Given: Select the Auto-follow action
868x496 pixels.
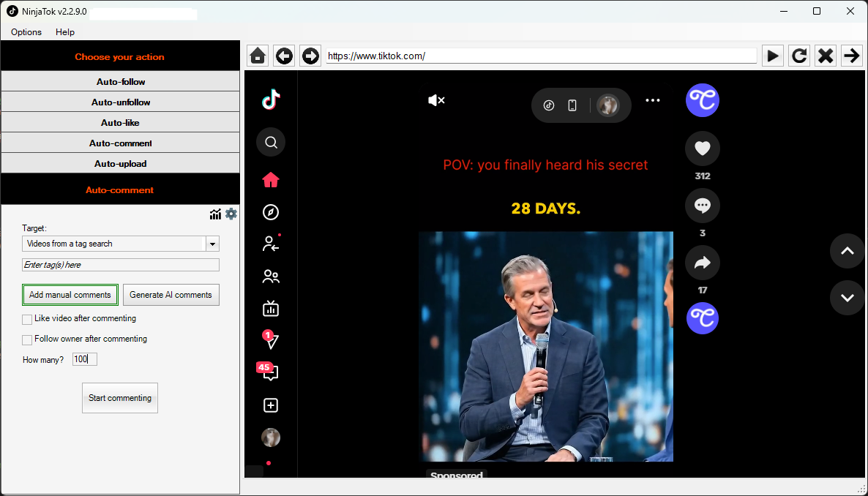Looking at the screenshot, I should pos(121,82).
